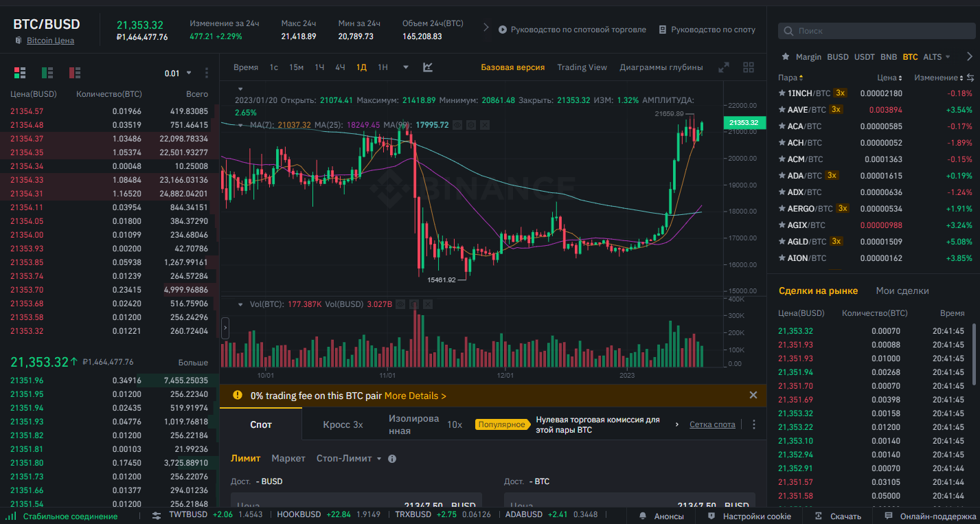Favorite the AAVE/BTC pair star
The height and width of the screenshot is (524, 980).
(x=782, y=109)
